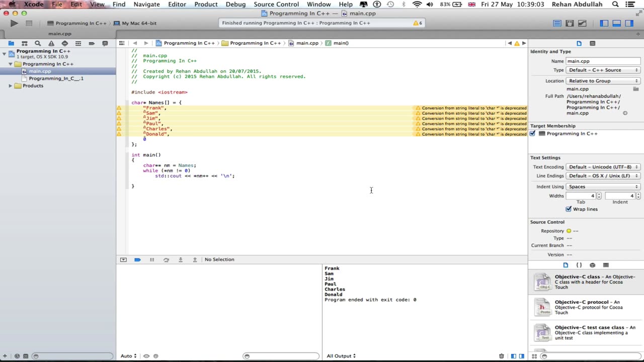The width and height of the screenshot is (644, 362).
Task: Stop the running program
Action: click(29, 23)
